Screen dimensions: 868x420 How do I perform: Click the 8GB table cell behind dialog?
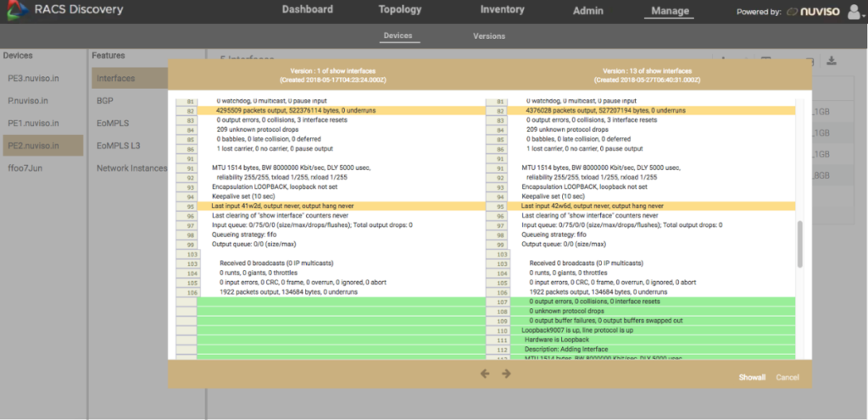click(822, 176)
